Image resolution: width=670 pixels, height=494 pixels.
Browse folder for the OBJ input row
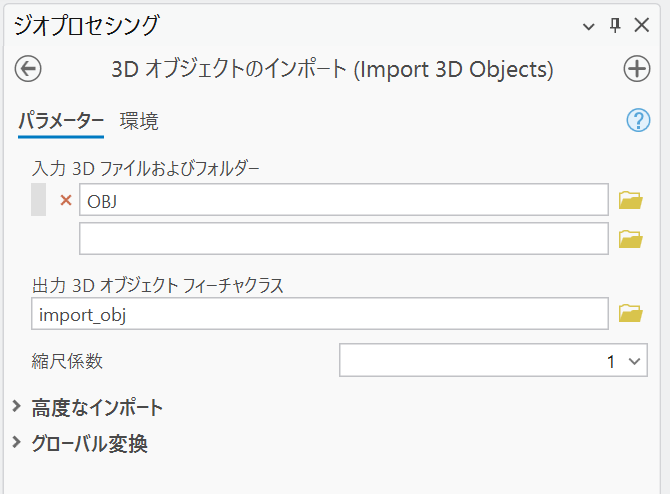point(630,200)
